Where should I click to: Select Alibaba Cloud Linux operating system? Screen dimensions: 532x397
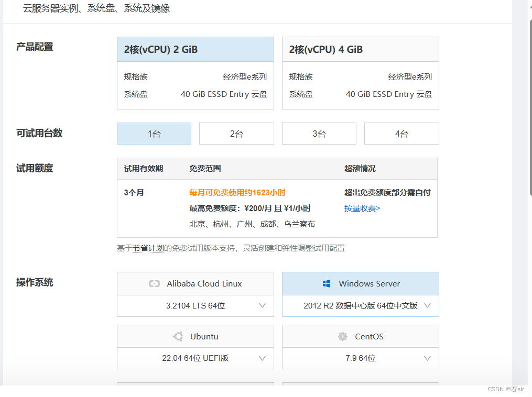[195, 284]
